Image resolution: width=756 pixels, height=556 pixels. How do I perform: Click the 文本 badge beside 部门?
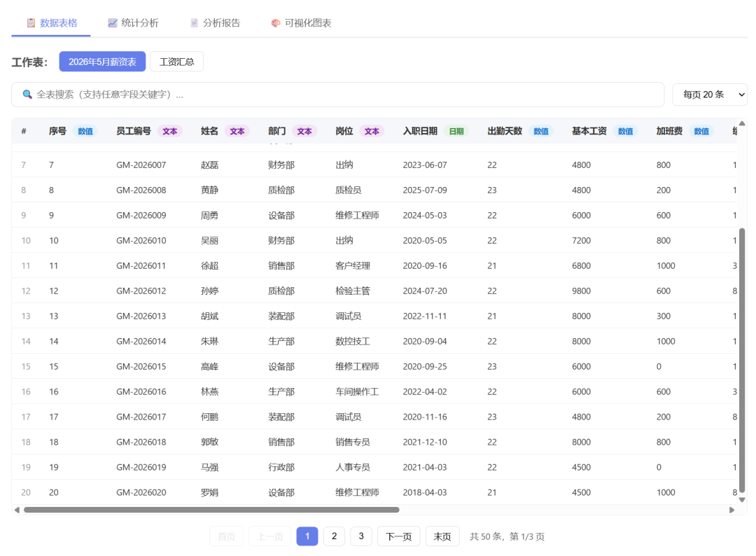(x=304, y=131)
